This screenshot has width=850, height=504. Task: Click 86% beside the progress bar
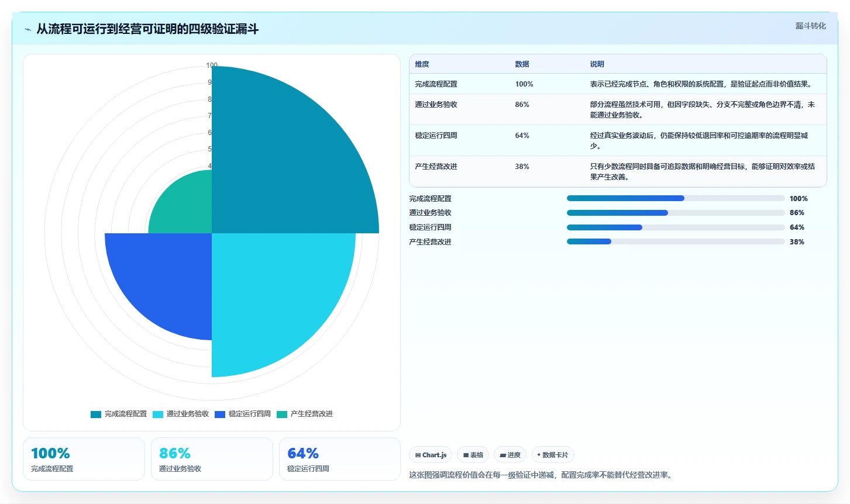point(797,213)
